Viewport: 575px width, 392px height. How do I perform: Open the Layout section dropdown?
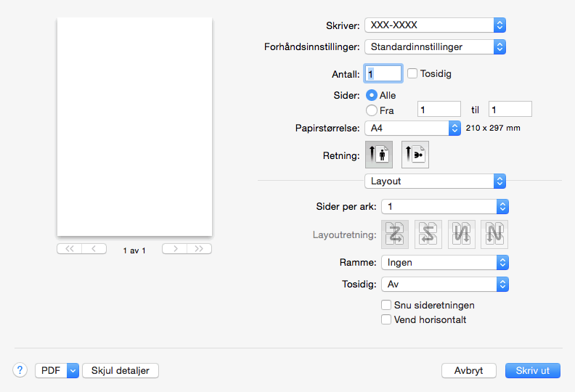436,181
